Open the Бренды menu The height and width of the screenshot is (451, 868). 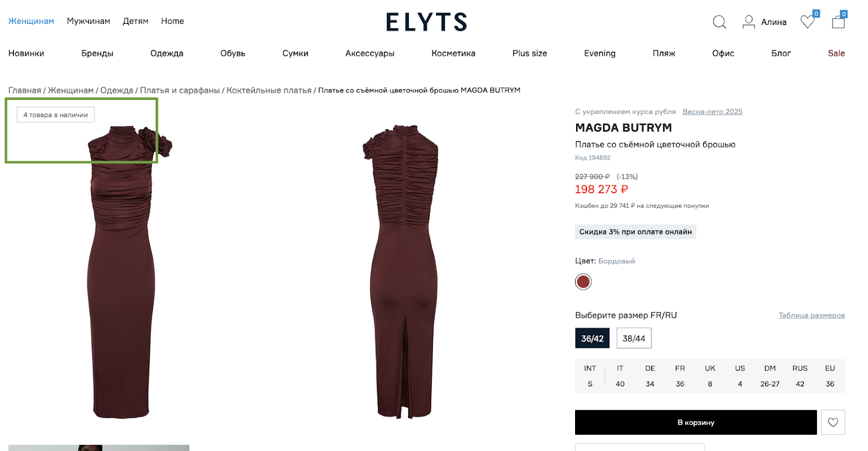tap(97, 53)
